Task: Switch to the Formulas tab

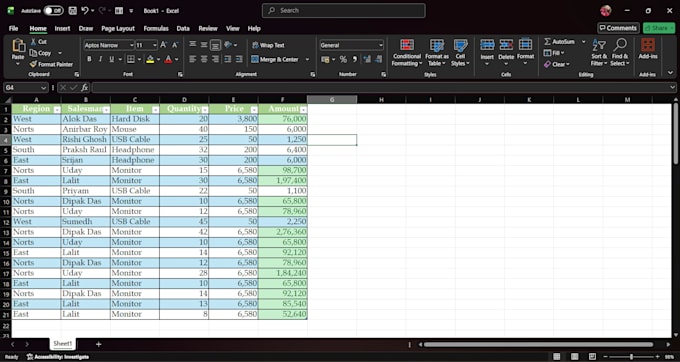Action: point(156,28)
